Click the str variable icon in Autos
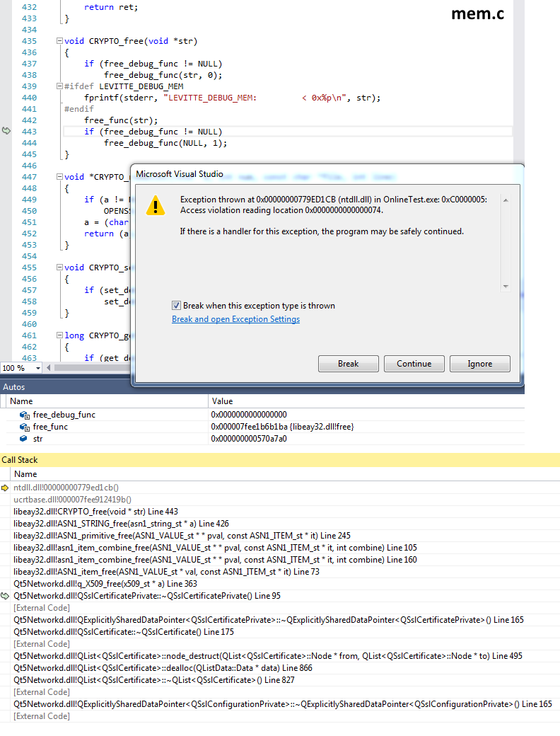Image resolution: width=560 pixels, height=736 pixels. 23,439
